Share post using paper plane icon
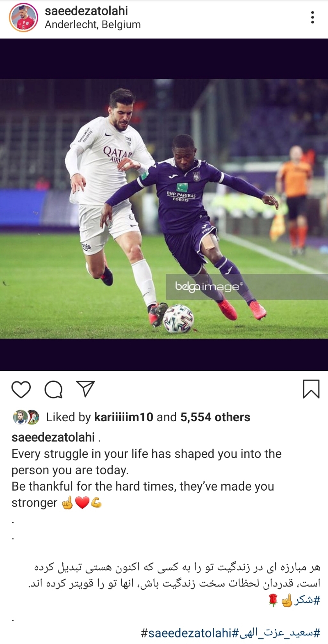 tap(86, 389)
